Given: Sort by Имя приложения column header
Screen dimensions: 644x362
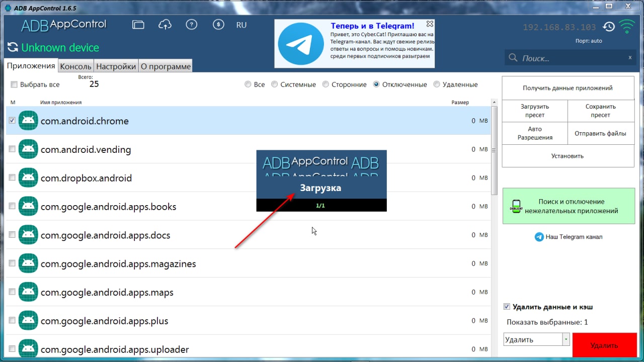Looking at the screenshot, I should 61,103.
